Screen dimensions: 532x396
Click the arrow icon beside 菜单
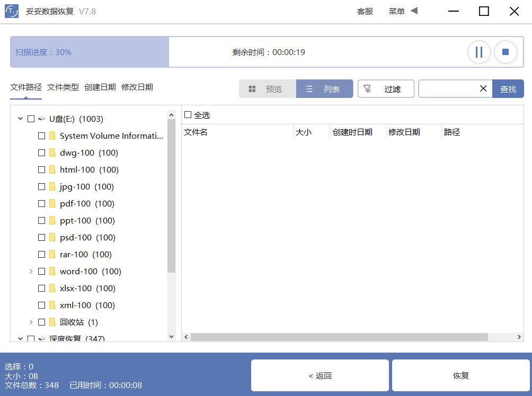click(414, 11)
